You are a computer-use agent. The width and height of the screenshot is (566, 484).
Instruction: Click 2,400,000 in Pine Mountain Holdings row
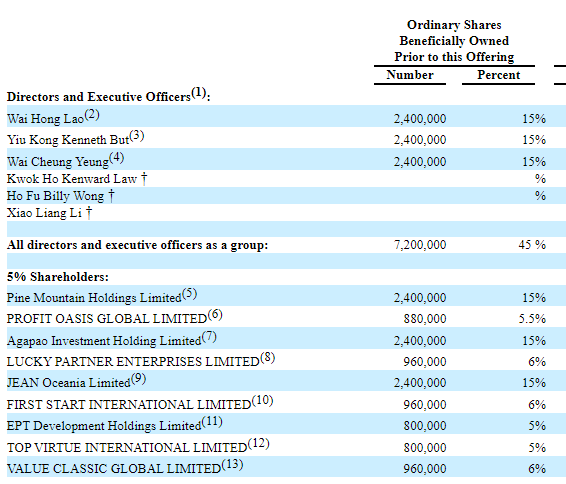coord(420,298)
